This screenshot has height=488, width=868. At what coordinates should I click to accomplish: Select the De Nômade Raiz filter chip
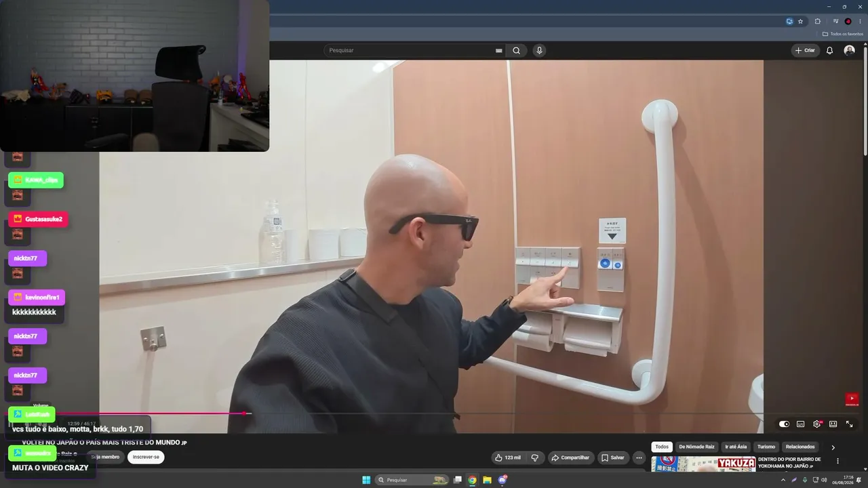(x=696, y=447)
